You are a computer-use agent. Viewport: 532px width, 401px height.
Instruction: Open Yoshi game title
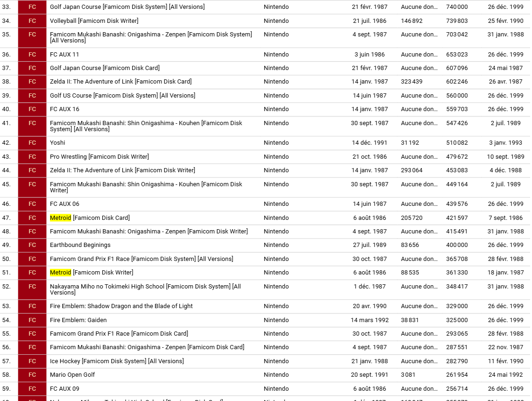point(57,143)
